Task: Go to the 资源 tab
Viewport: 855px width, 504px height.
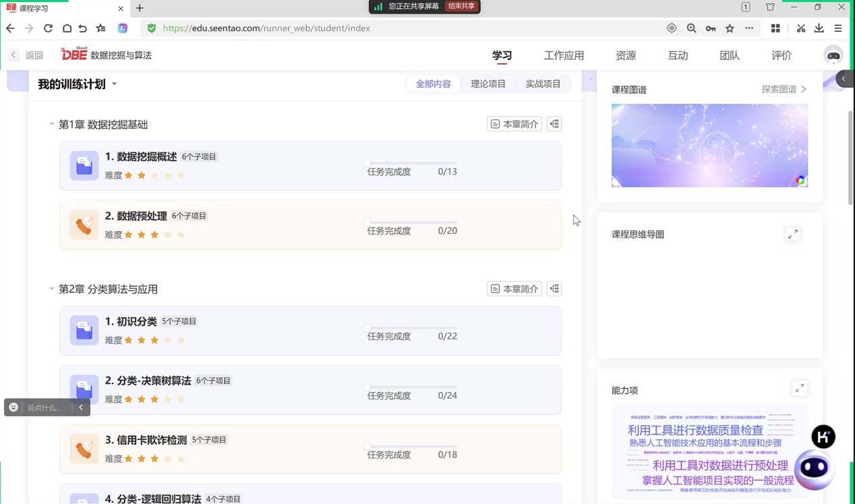Action: coord(625,55)
